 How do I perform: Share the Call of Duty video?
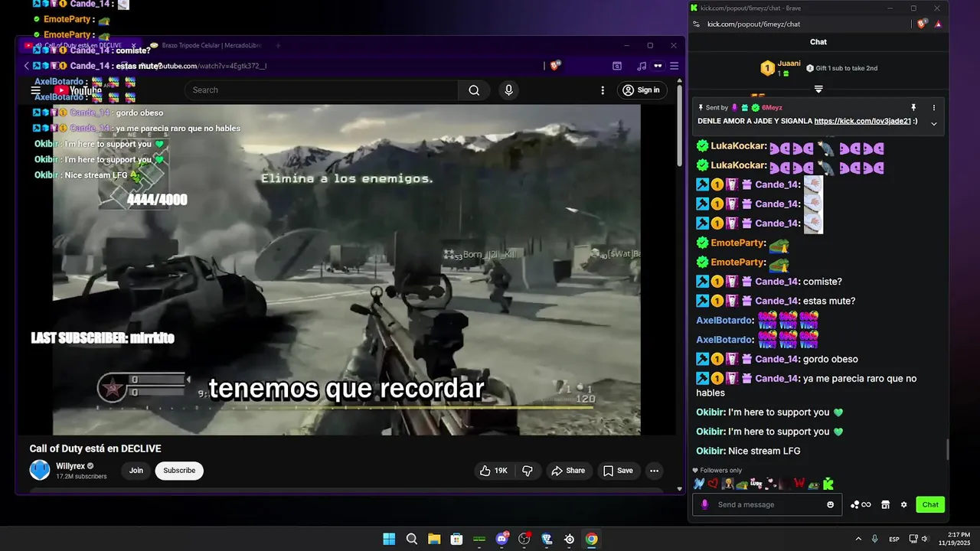[568, 471]
